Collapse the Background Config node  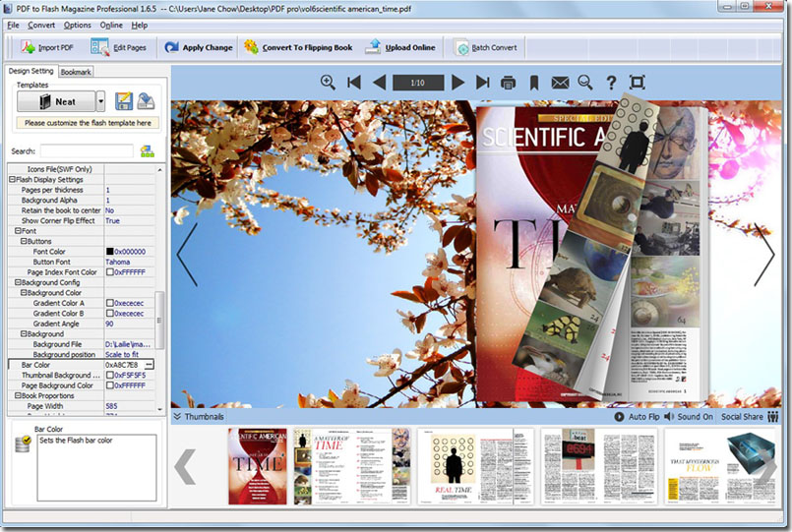18,282
